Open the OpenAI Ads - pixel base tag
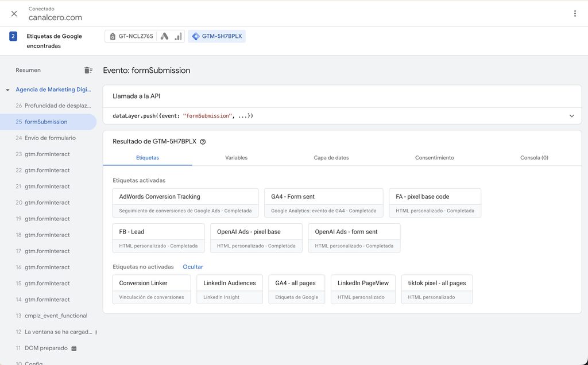588x365 pixels. pyautogui.click(x=256, y=238)
